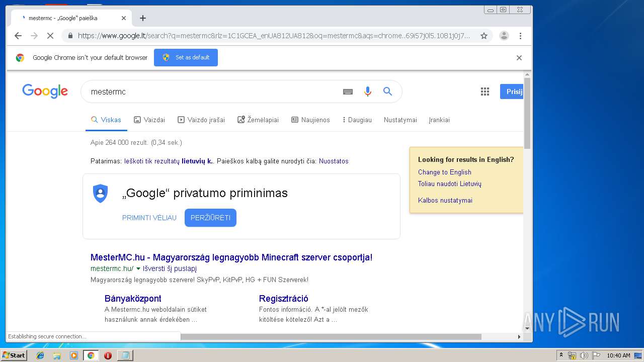644x362 pixels.
Task: Click the forward navigation arrow
Action: pos(34,36)
